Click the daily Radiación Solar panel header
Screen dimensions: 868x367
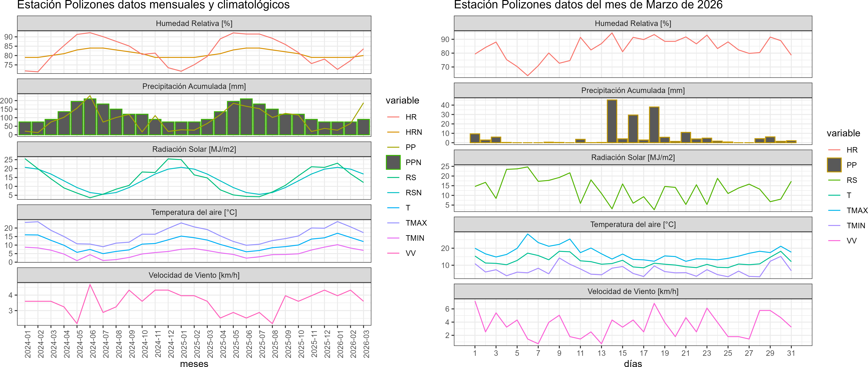(633, 157)
